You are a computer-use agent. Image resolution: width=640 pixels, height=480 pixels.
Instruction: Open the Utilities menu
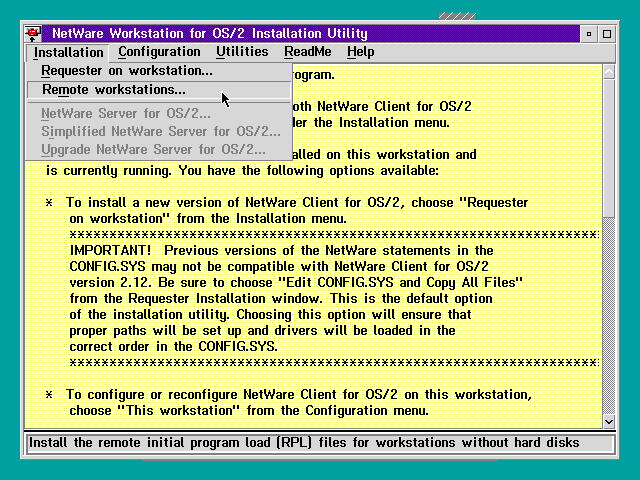pyautogui.click(x=242, y=52)
